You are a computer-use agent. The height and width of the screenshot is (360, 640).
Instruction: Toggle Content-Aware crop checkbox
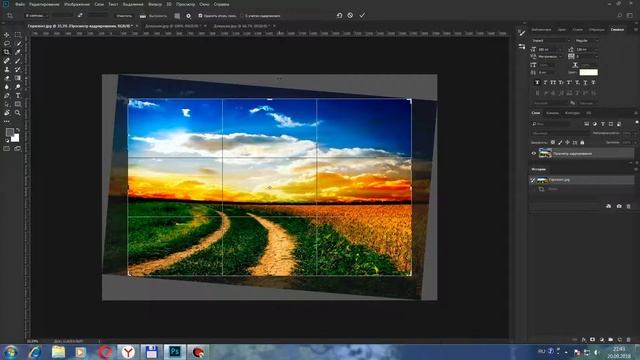(x=242, y=16)
